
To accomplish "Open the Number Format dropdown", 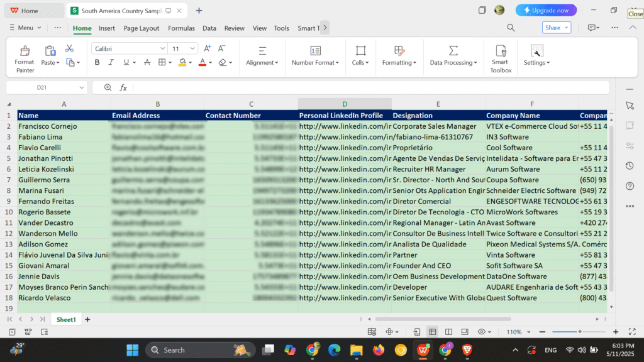I will [315, 56].
